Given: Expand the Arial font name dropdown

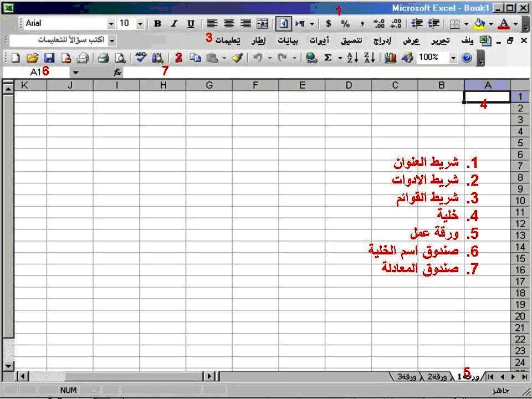Looking at the screenshot, I should [x=111, y=24].
